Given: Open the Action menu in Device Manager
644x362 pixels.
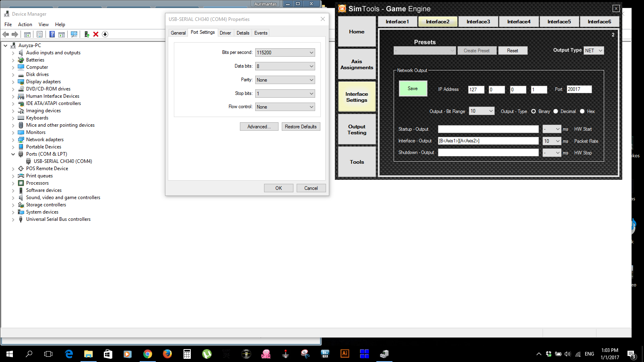Looking at the screenshot, I should point(25,25).
